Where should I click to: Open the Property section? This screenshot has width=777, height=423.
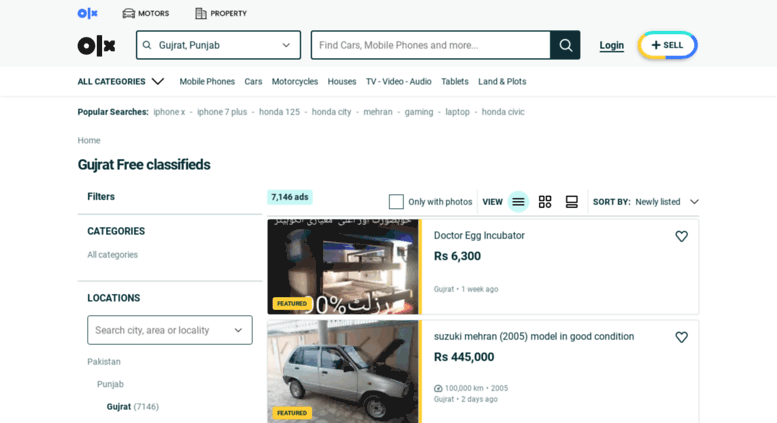(221, 13)
